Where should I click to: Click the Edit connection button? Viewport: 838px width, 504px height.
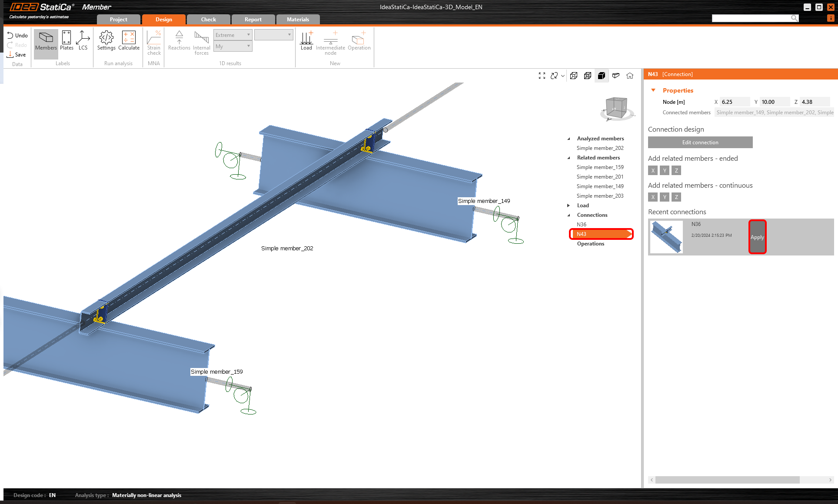pyautogui.click(x=700, y=143)
